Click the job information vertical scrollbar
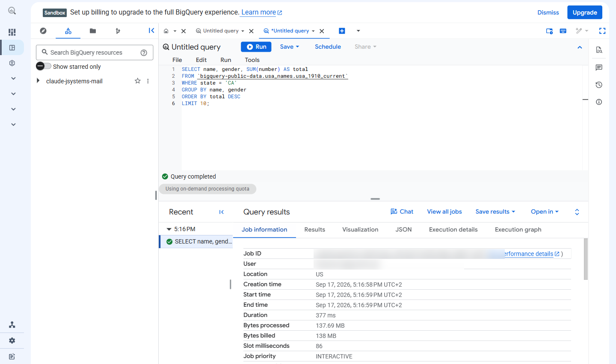 tap(586, 259)
